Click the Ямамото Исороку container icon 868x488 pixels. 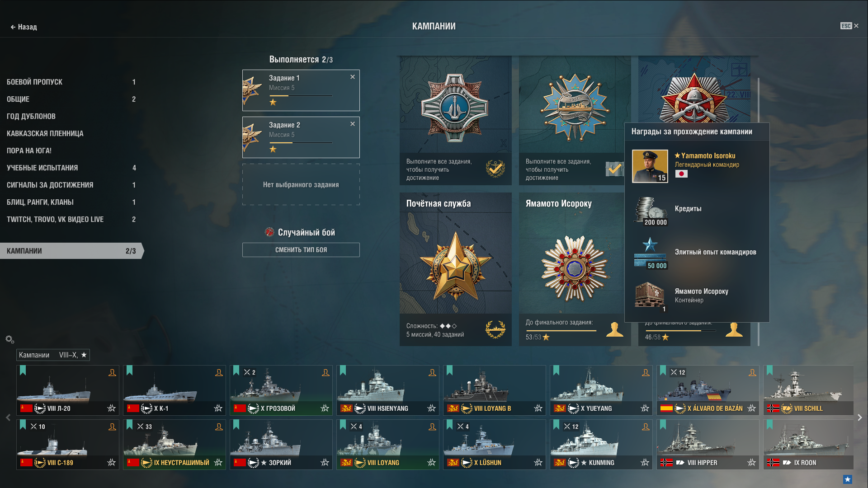pos(650,296)
